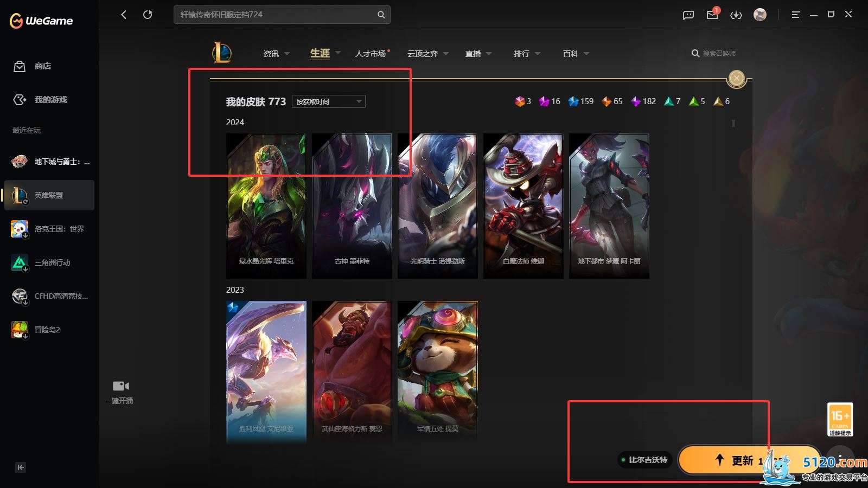Open the 人才市场 tab

pos(371,54)
